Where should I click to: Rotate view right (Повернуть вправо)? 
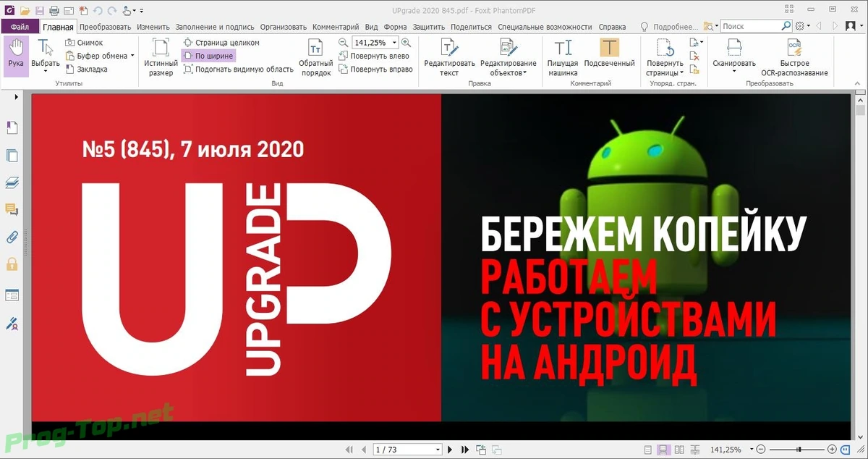[x=375, y=70]
